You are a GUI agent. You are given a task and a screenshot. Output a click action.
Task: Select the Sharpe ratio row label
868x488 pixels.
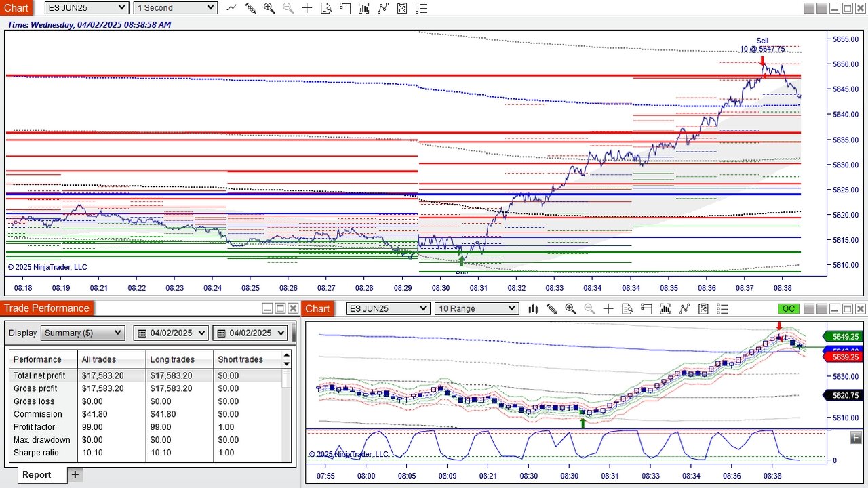36,453
